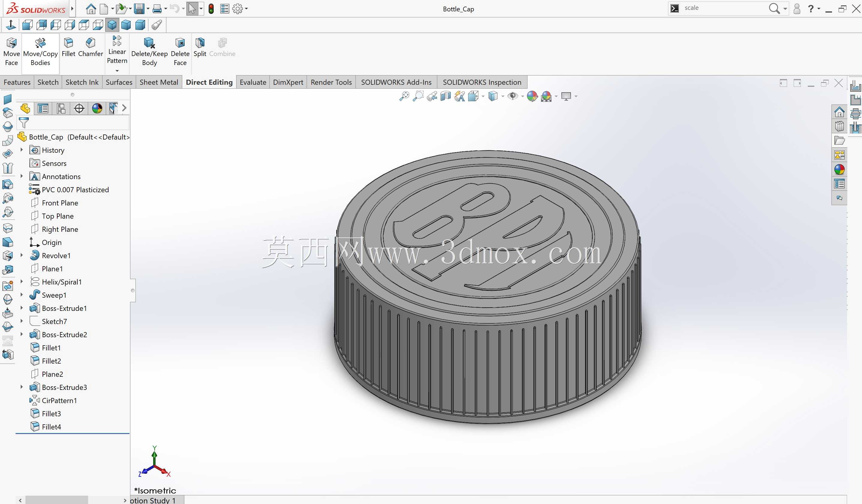
Task: Switch to Front view orientation
Action: click(x=27, y=25)
